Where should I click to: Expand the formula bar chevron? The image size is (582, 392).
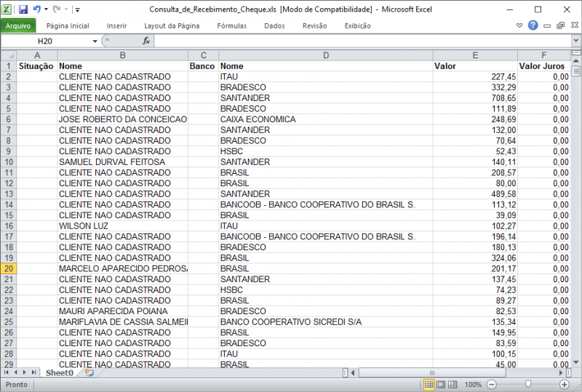pyautogui.click(x=575, y=41)
